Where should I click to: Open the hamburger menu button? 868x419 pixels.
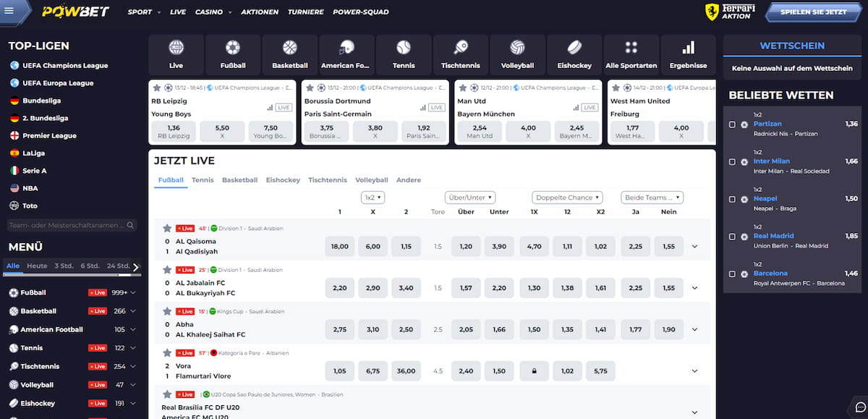coord(9,11)
